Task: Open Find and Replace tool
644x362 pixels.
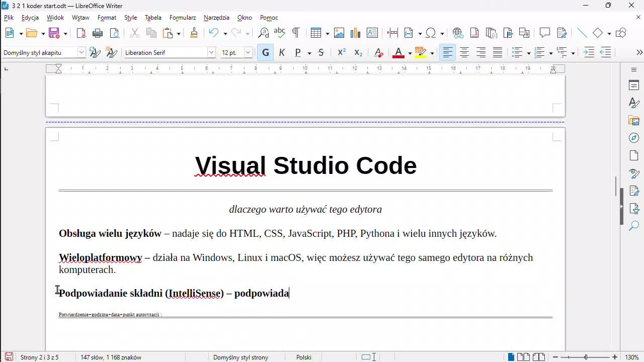Action: (263, 33)
